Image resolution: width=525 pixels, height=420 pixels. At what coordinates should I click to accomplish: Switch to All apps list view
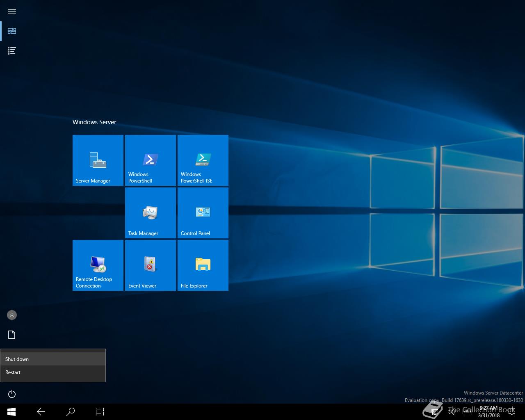point(12,51)
